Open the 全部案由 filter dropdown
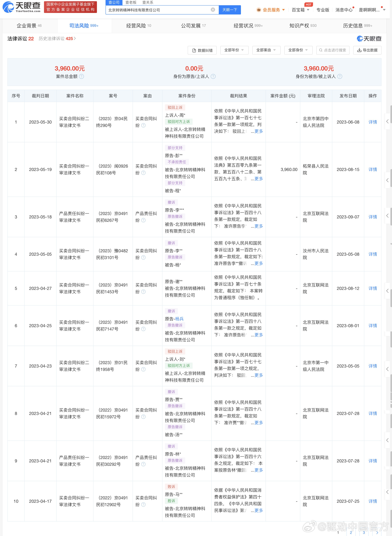This screenshot has width=392, height=536. [266, 50]
